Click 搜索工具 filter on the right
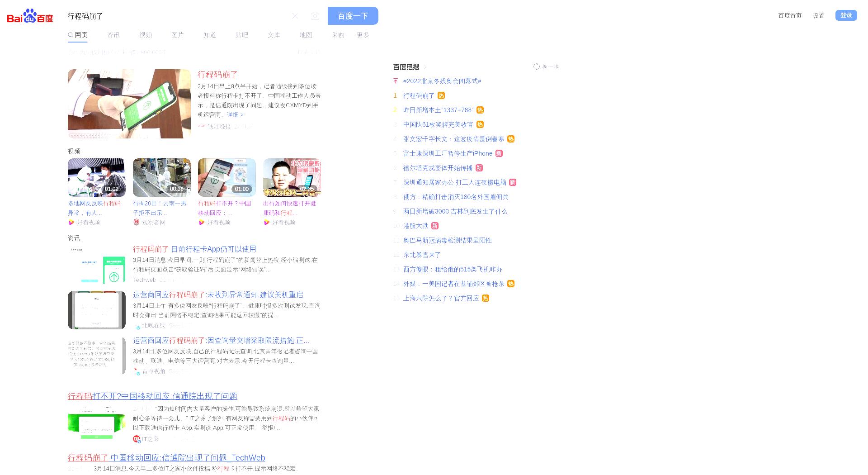 (x=309, y=52)
